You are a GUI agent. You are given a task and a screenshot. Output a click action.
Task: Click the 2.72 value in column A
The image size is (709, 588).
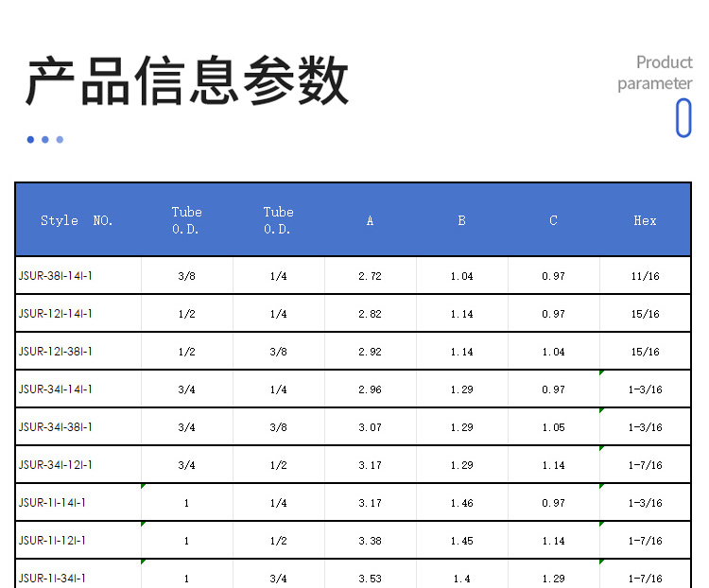click(x=370, y=276)
